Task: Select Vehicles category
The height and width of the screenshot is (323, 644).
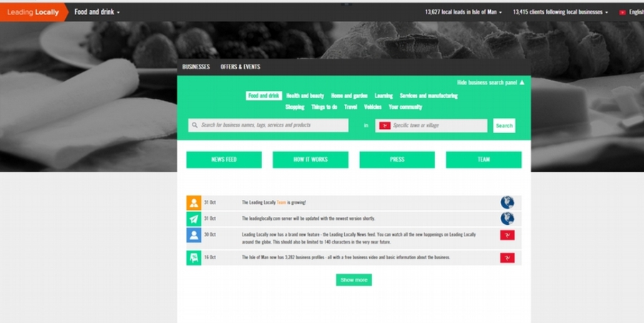Action: coord(373,107)
